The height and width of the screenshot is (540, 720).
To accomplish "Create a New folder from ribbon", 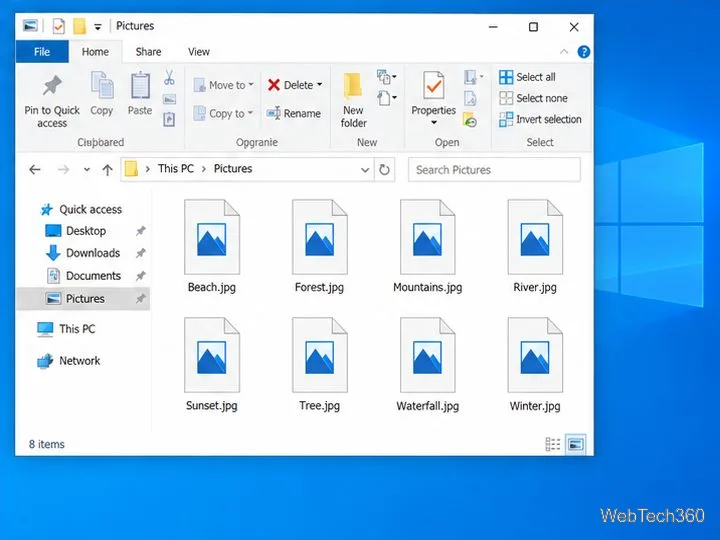I will 353,100.
